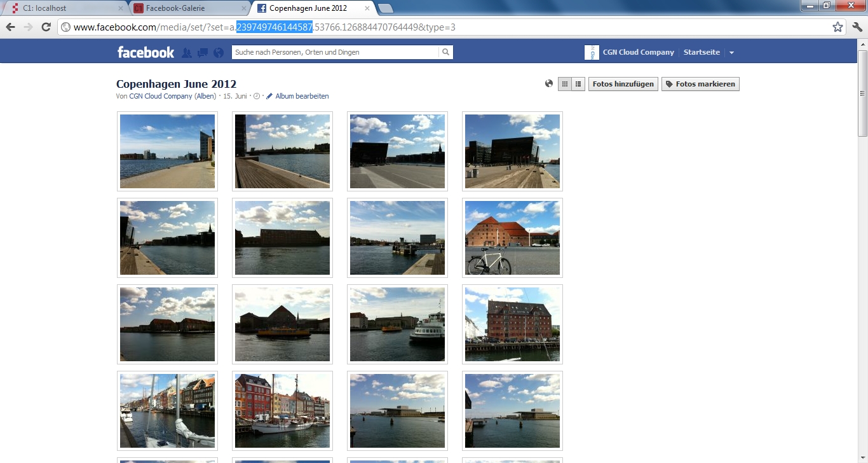
Task: Click the search magnifier button
Action: pos(446,52)
